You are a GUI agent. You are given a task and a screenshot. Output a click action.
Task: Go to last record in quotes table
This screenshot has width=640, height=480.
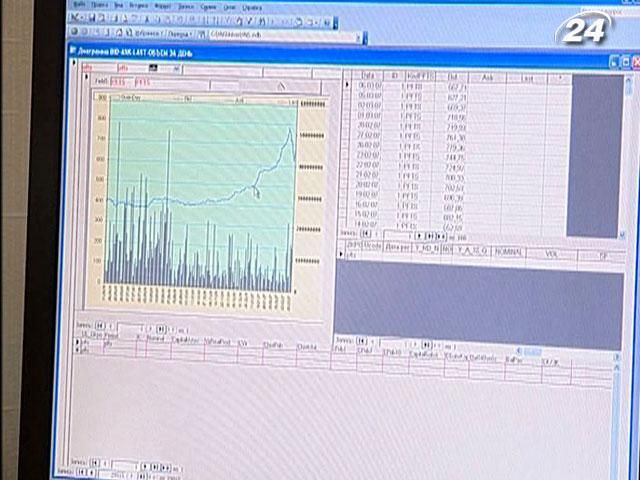click(430, 236)
